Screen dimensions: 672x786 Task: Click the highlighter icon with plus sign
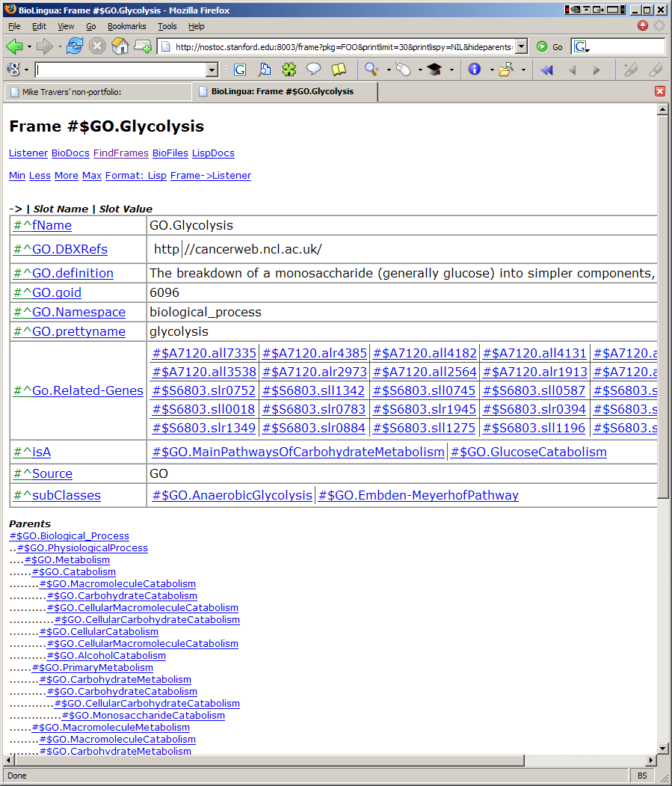(630, 69)
